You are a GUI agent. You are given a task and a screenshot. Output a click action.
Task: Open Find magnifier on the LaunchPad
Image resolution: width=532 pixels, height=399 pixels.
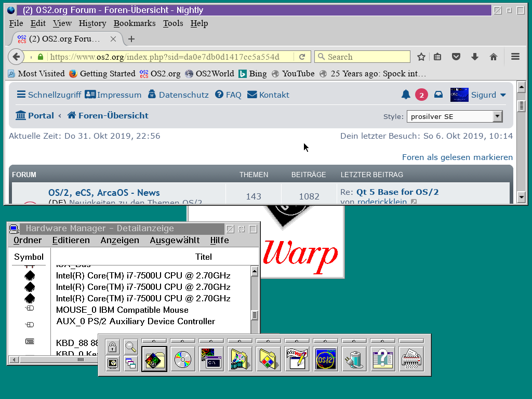pos(130,347)
